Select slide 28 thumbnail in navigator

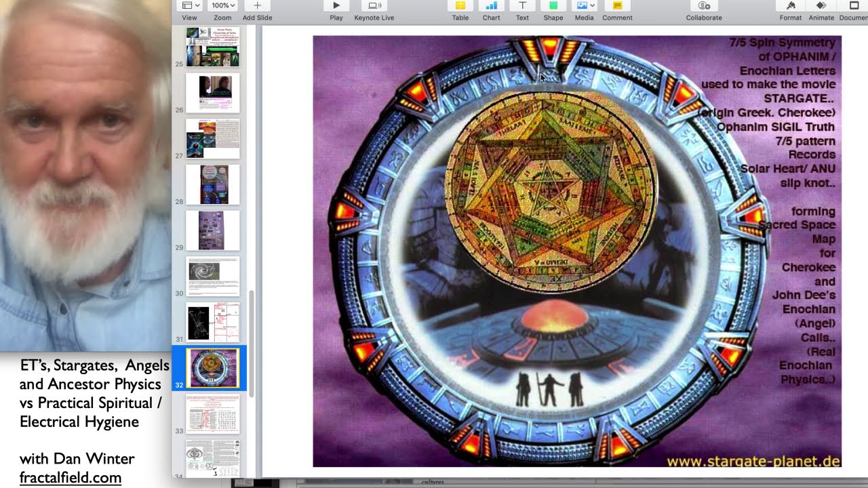point(212,184)
